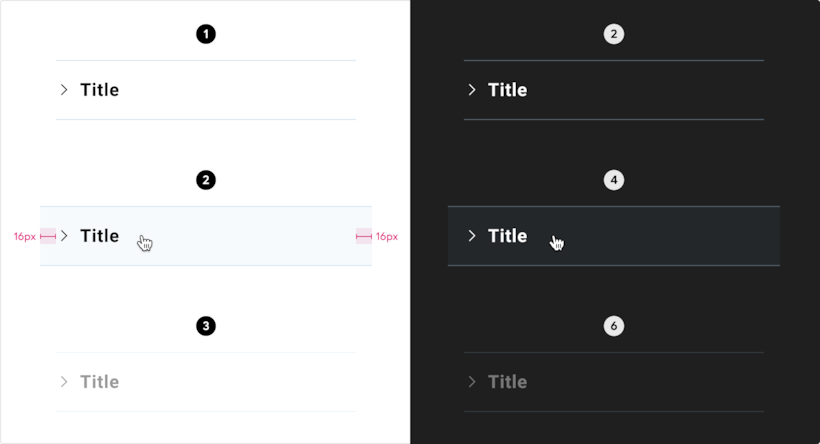Click the dimmed chevron in dark disabled accordion

(472, 382)
